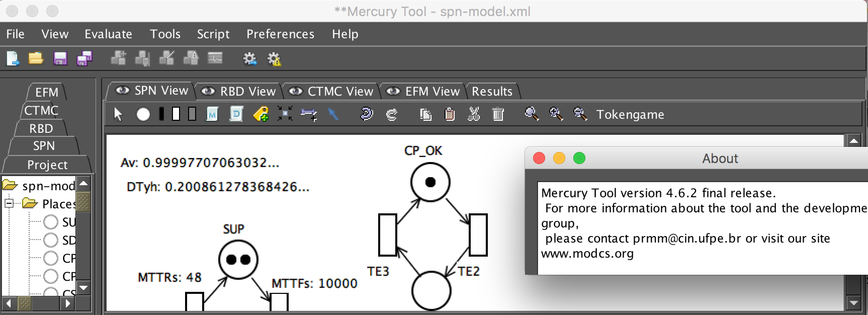Open the Preferences menu

point(280,34)
